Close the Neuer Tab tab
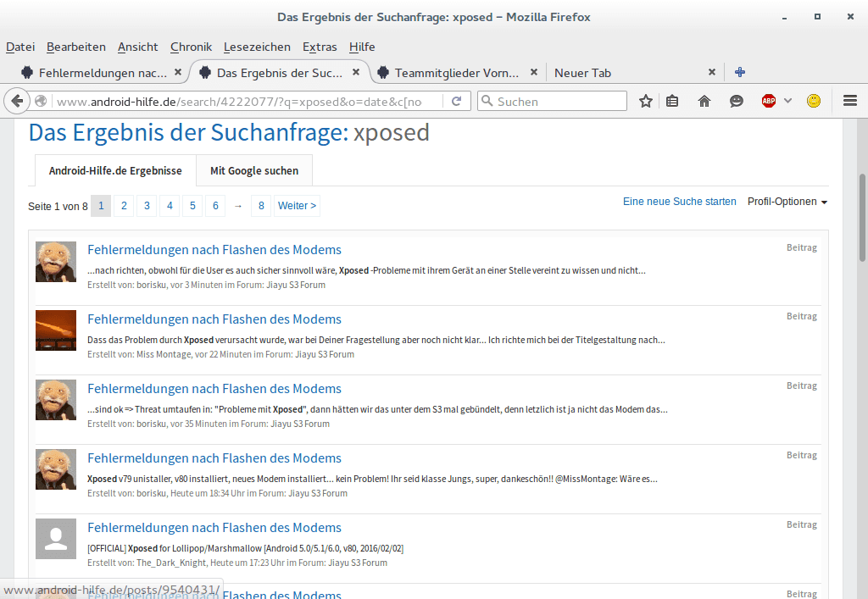This screenshot has height=599, width=868. (712, 73)
